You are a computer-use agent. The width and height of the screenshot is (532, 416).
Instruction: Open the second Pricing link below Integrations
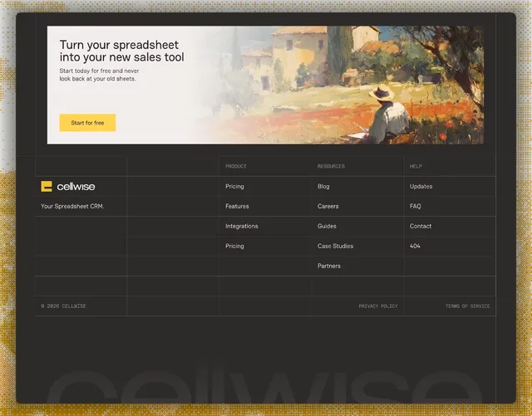tap(234, 246)
